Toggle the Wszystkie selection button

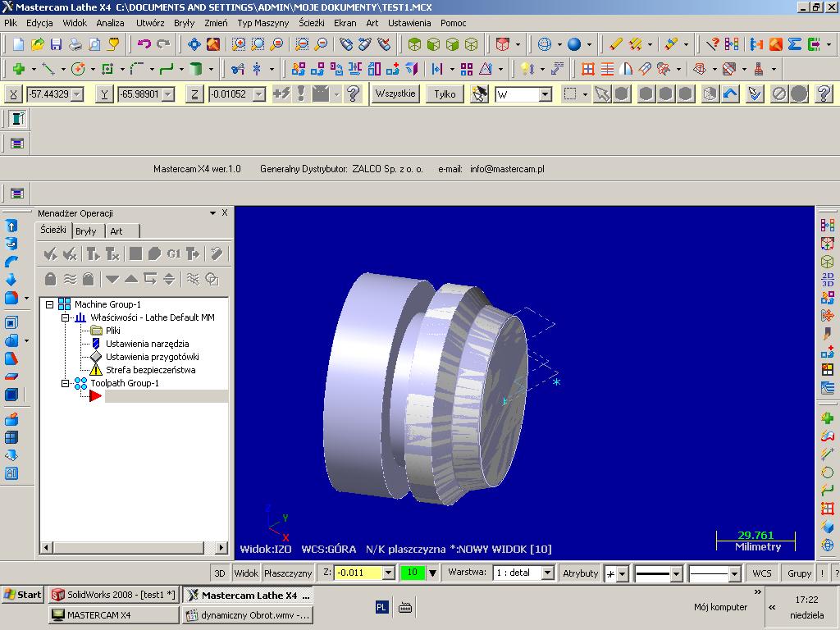[x=395, y=94]
